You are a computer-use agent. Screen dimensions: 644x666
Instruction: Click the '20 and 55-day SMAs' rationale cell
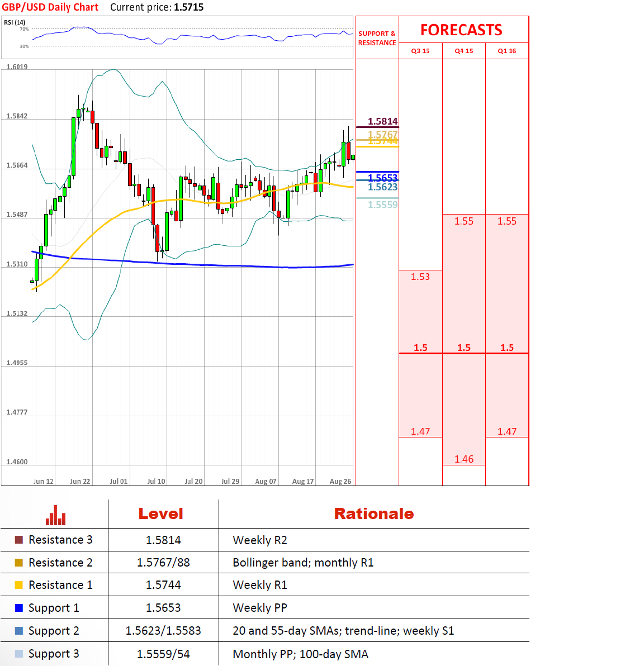(x=343, y=631)
